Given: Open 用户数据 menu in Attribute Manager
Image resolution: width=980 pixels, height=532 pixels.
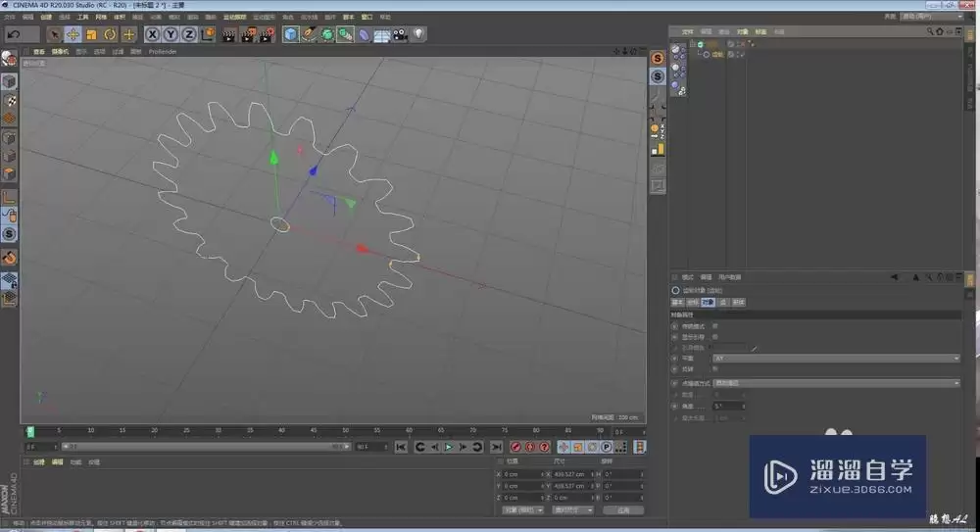Looking at the screenshot, I should point(729,277).
